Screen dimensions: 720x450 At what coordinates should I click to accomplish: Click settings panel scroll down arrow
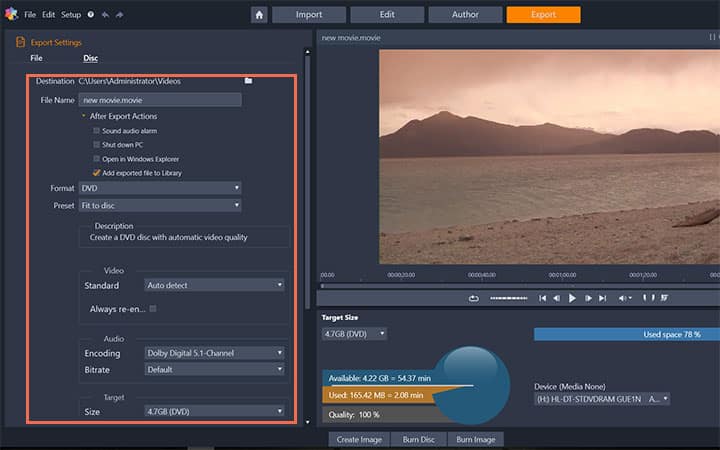pos(307,422)
